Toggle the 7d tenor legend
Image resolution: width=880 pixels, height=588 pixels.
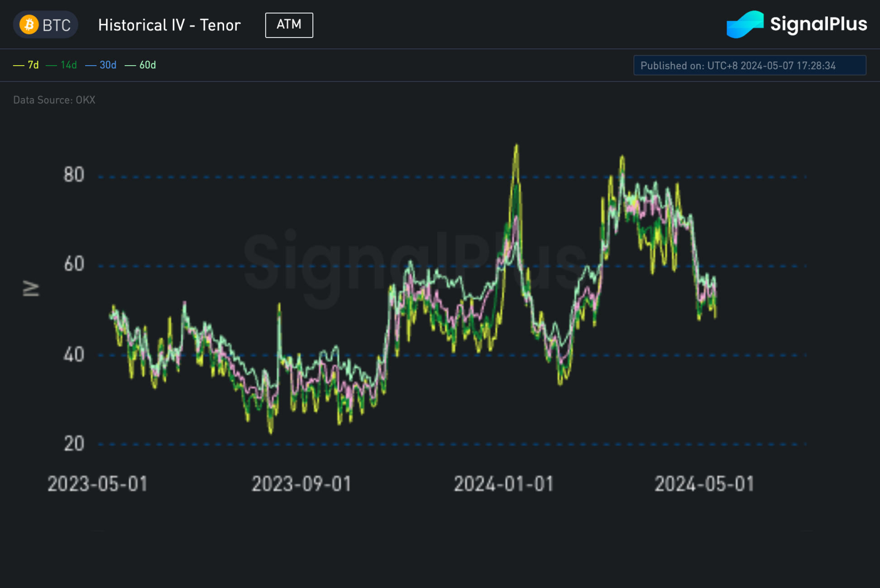pos(26,65)
